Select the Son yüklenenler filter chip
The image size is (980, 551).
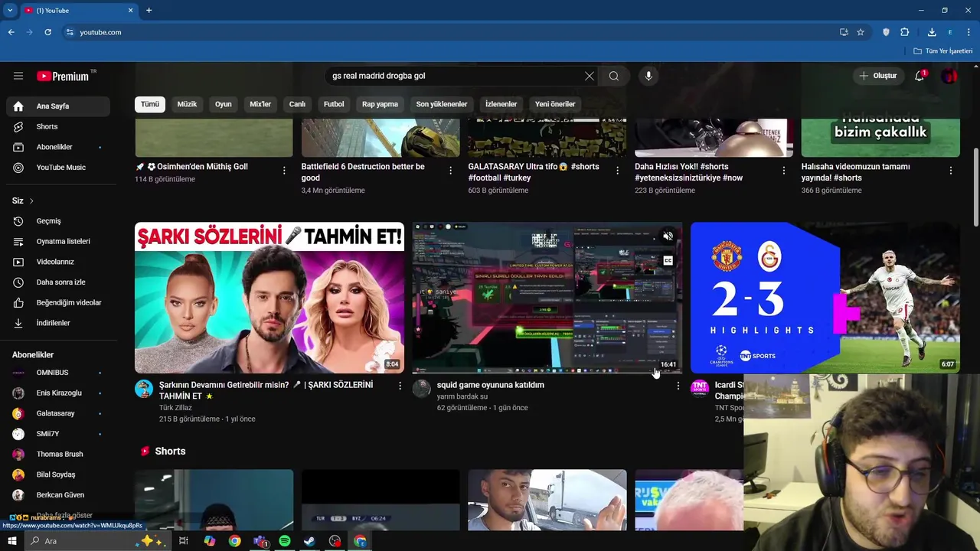tap(442, 104)
